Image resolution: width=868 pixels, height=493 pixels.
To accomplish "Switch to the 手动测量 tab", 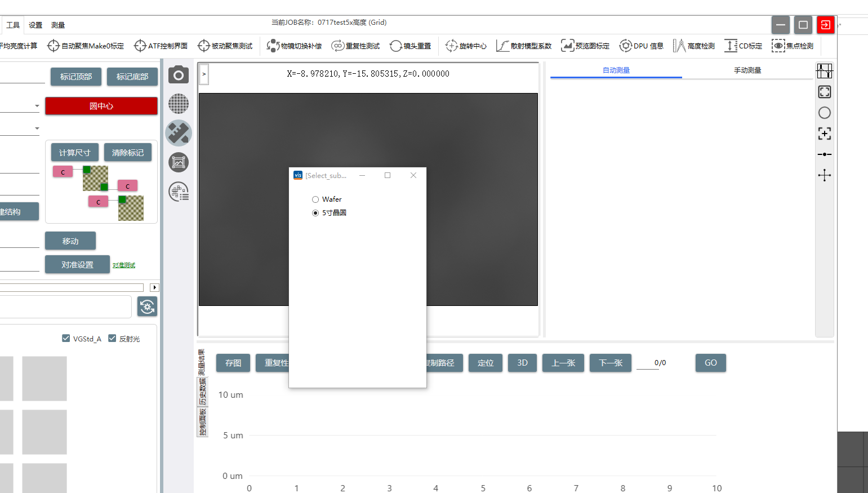I will [x=747, y=70].
